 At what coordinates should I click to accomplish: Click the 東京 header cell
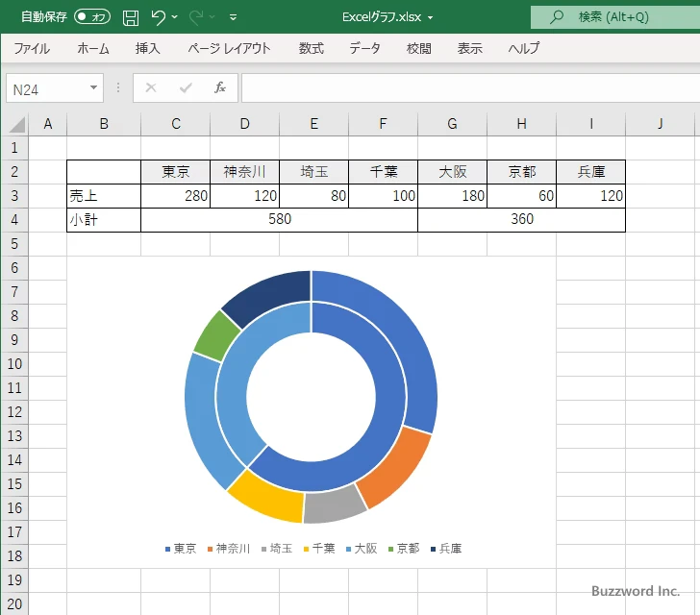tap(175, 172)
